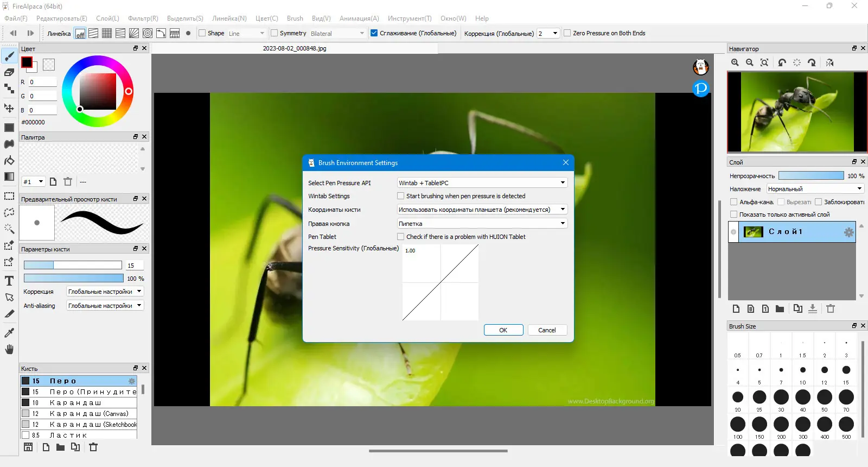Open the brush Коррекция dropdown in Параметры кисти

tap(105, 292)
